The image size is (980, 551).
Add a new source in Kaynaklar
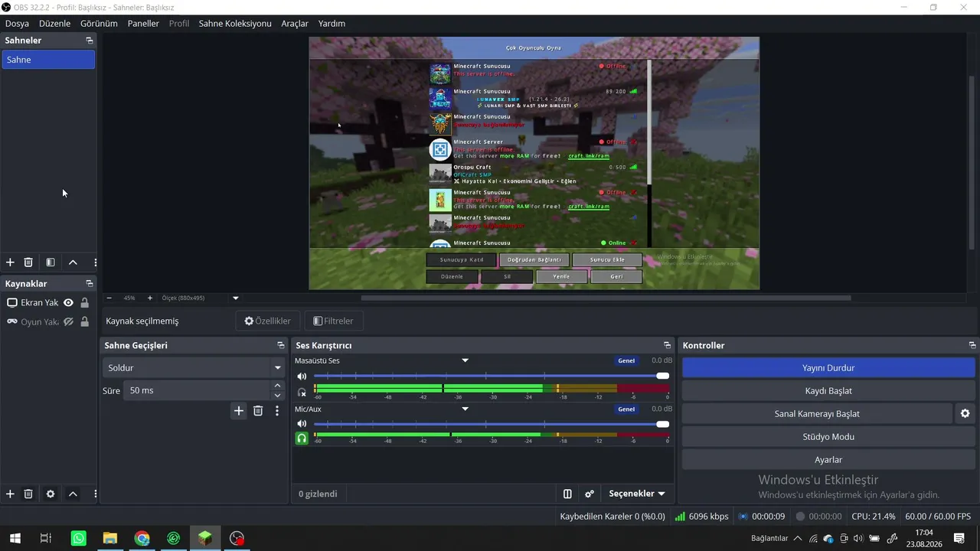(10, 494)
